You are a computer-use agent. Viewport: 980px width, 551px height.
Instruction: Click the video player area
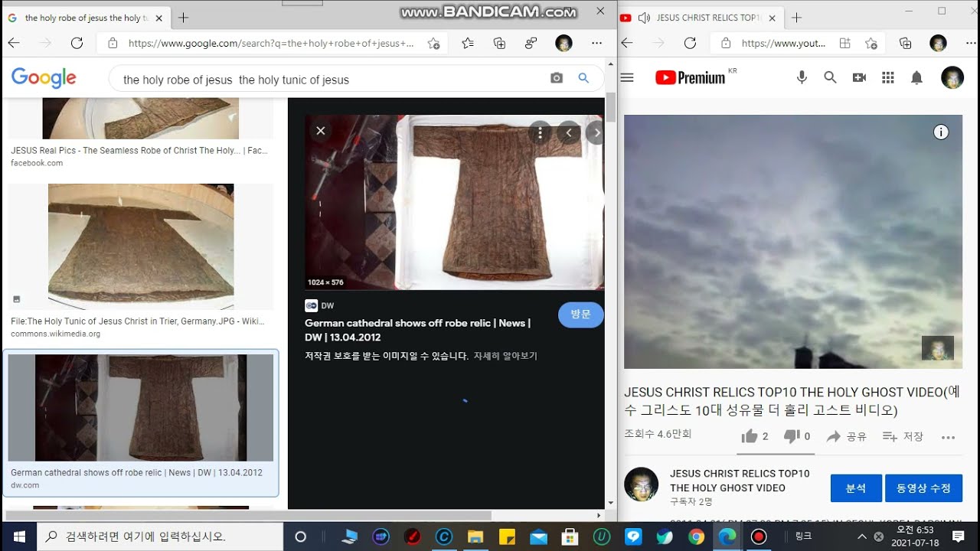pos(793,242)
